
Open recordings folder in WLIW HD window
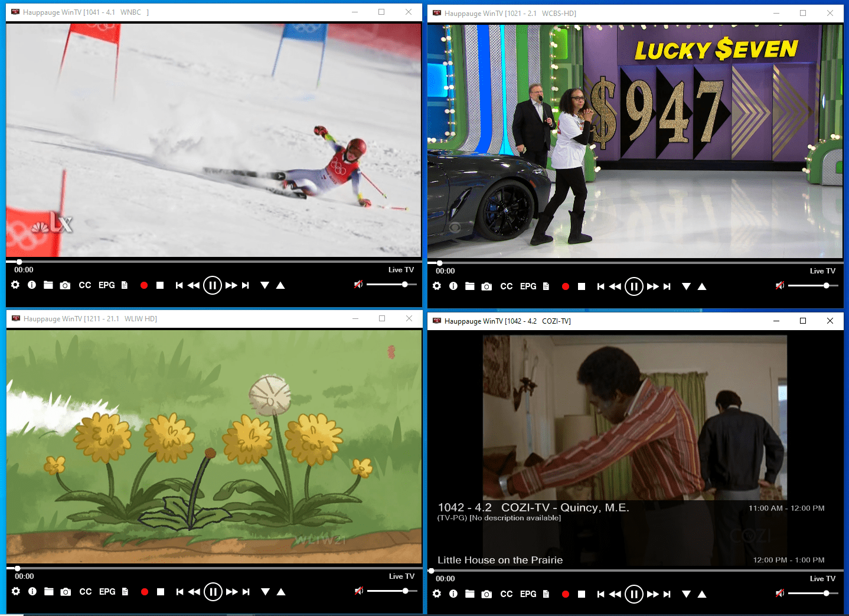pos(49,591)
